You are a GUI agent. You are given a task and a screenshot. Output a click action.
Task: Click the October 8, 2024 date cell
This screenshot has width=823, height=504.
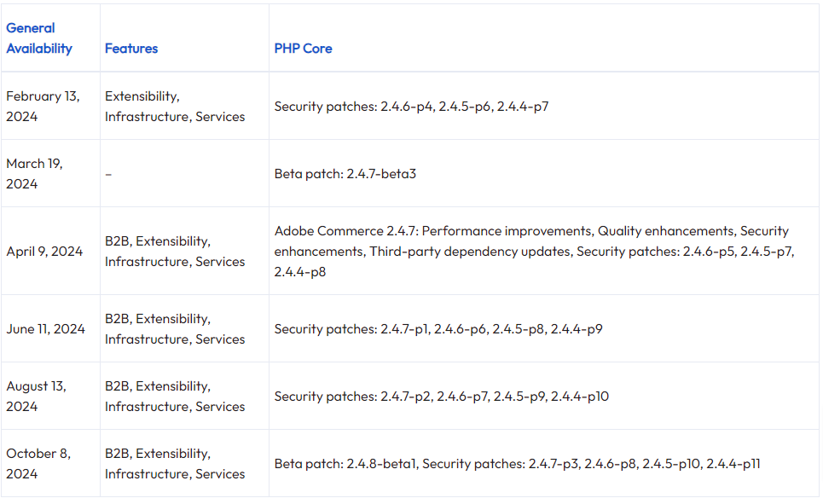[x=38, y=463]
